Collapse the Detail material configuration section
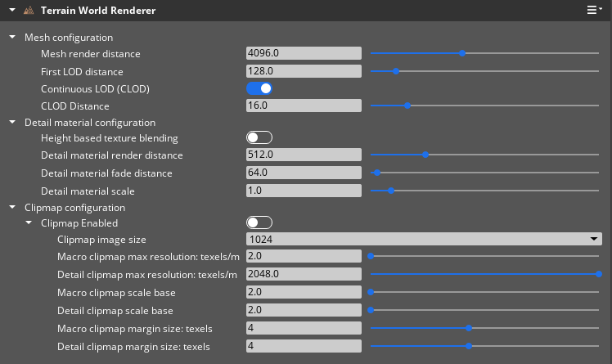Screen dimensions: 612x364 pyautogui.click(x=11, y=123)
